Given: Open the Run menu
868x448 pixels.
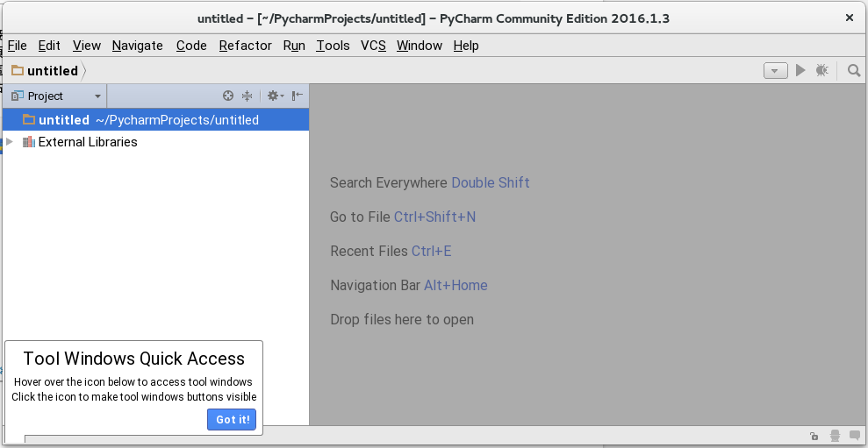Looking at the screenshot, I should [x=294, y=46].
